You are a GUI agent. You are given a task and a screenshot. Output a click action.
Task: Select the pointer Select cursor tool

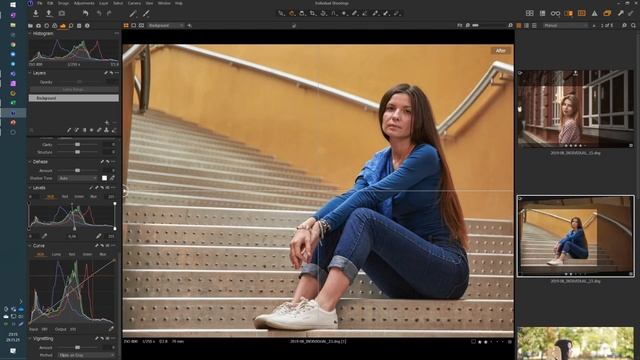(281, 13)
